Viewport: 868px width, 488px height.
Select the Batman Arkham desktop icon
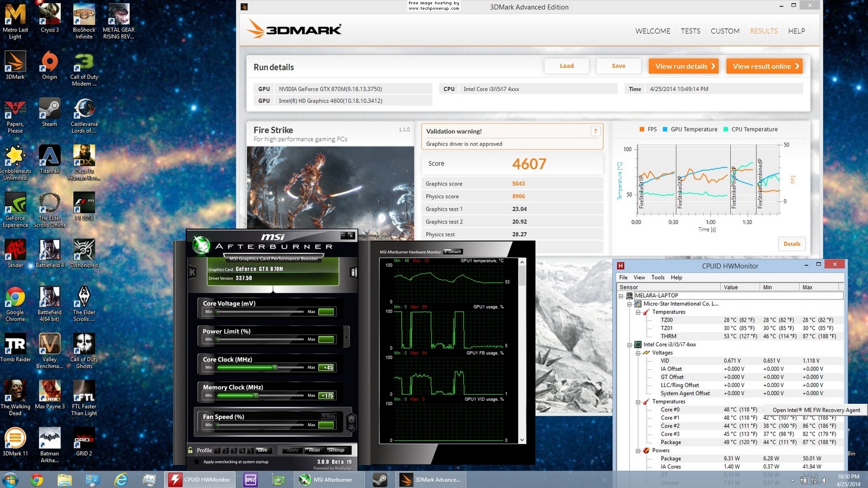49,445
